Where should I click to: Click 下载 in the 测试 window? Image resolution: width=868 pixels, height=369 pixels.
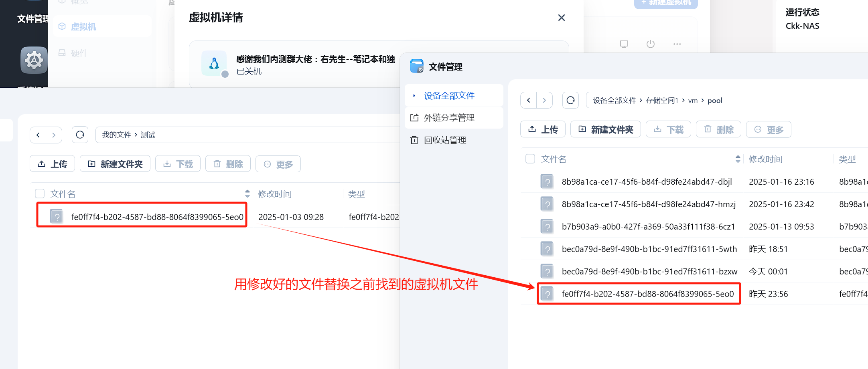[178, 164]
